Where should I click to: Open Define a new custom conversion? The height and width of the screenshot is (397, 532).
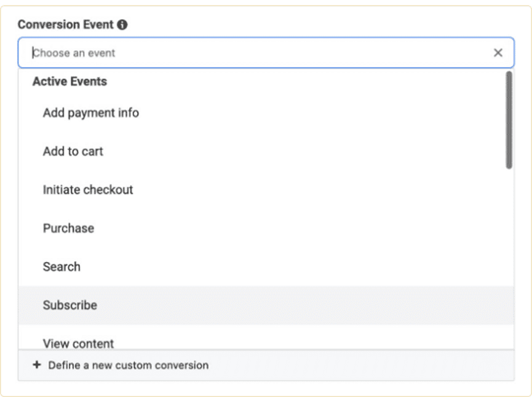pos(128,365)
